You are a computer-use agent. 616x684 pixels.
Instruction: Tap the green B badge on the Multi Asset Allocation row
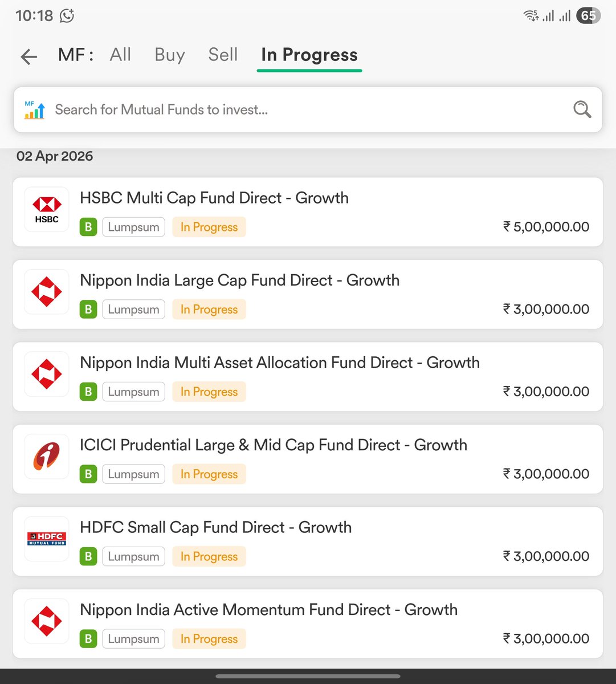click(x=88, y=392)
